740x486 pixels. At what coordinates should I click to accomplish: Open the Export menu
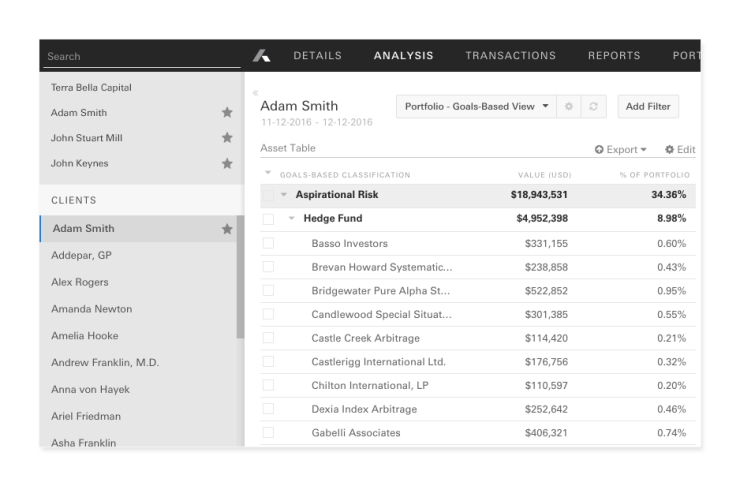[621, 150]
